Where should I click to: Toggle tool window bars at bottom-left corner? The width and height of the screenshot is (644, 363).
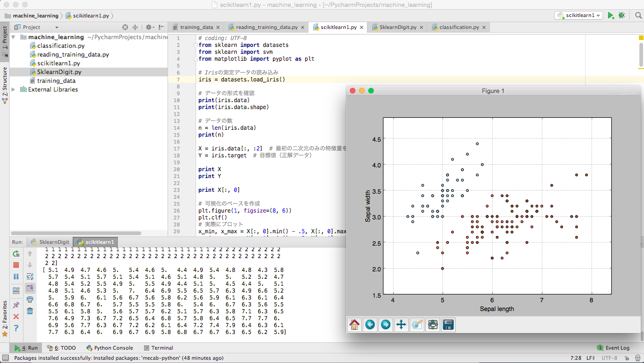6,358
